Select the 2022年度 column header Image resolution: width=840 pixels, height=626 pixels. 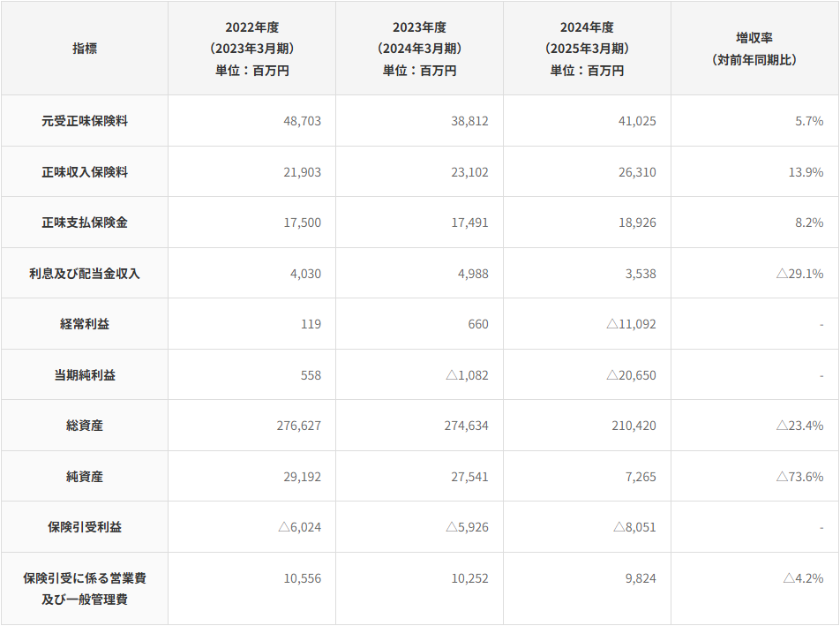click(x=251, y=49)
